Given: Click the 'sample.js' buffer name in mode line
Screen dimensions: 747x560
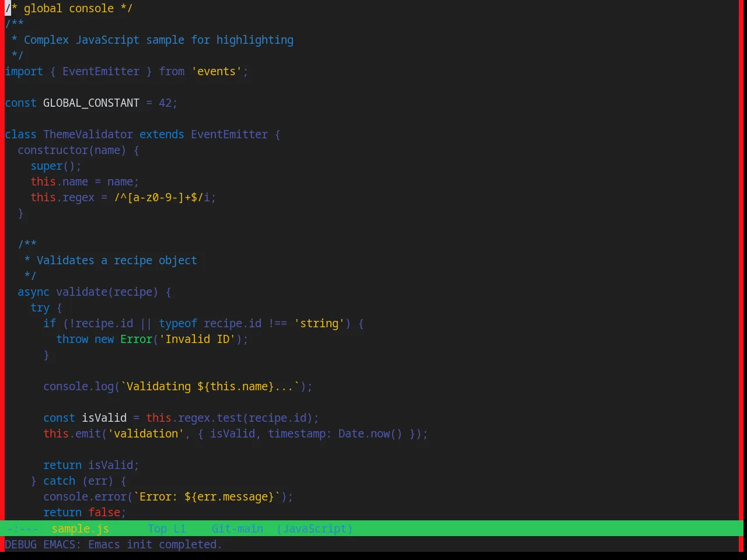Looking at the screenshot, I should tap(80, 528).
